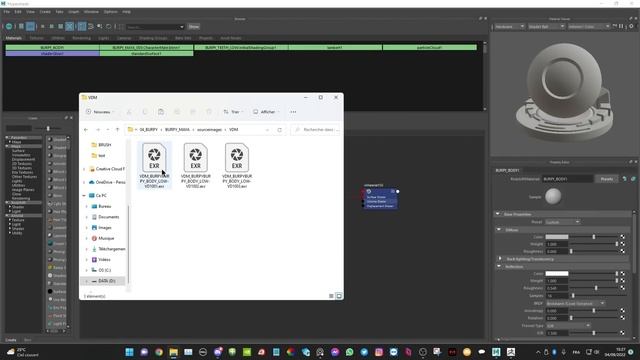Image resolution: width=640 pixels, height=360 pixels.
Task: Click the browser search dropdown arrow
Action: click(182, 27)
